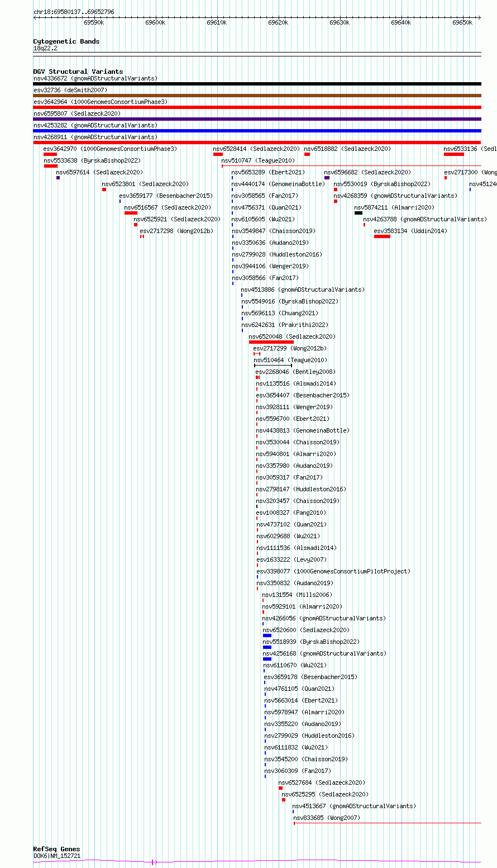Open nsv131554 (Mills2006) label
The image size is (497, 868).
[297, 595]
